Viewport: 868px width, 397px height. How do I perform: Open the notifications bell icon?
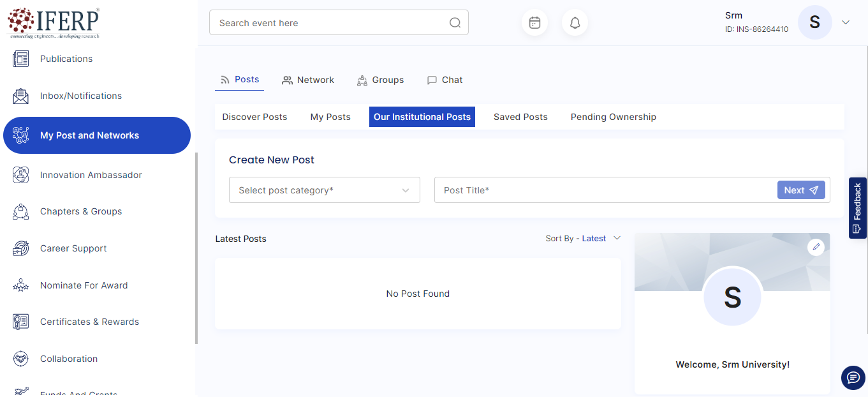point(575,23)
